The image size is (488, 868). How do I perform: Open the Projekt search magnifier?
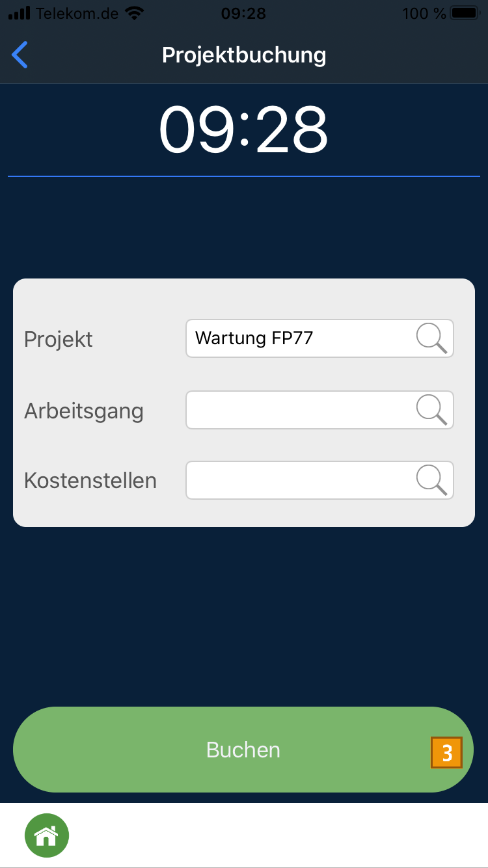tap(431, 338)
